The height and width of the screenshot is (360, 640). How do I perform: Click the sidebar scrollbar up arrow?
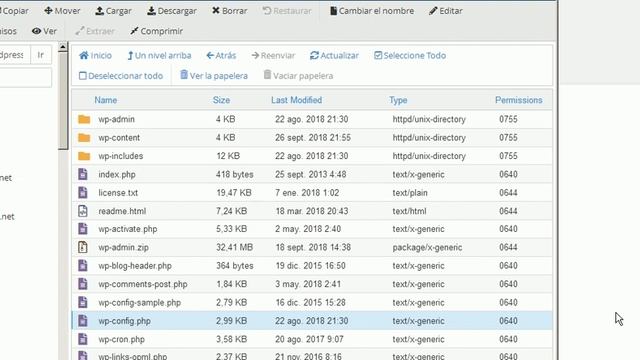pos(63,47)
